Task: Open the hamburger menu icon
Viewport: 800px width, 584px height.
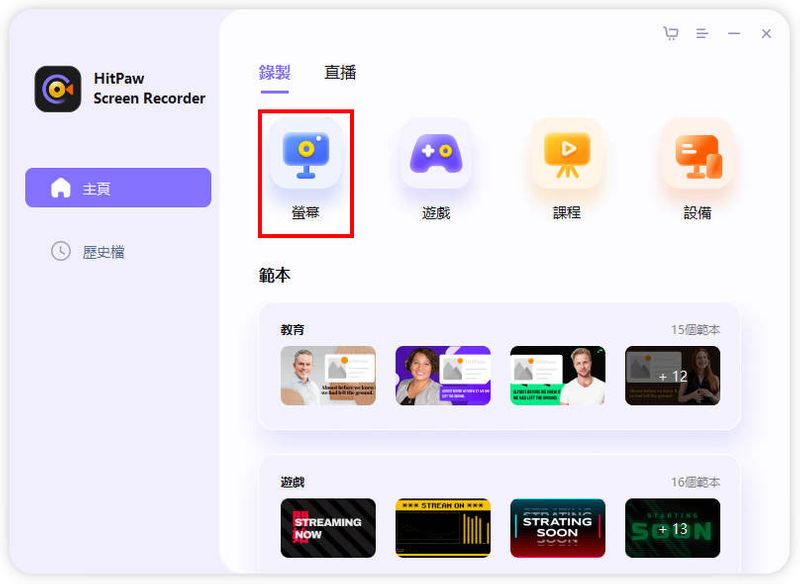Action: click(702, 34)
